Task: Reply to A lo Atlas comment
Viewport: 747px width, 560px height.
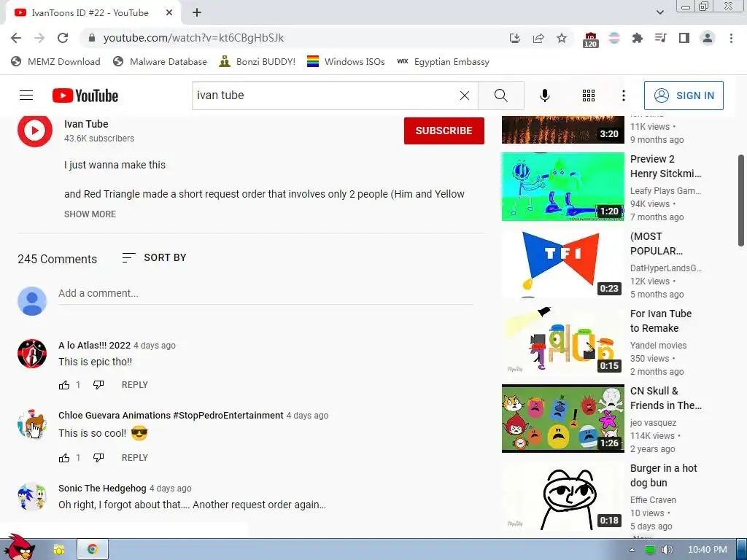Action: pyautogui.click(x=135, y=385)
